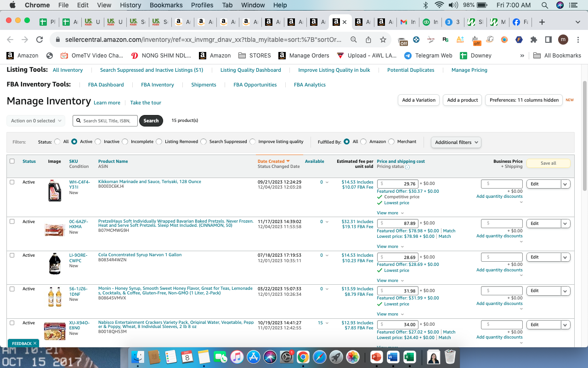This screenshot has width=588, height=368.
Task: Click the blue hexagon F extension icon
Action: pyautogui.click(x=519, y=40)
